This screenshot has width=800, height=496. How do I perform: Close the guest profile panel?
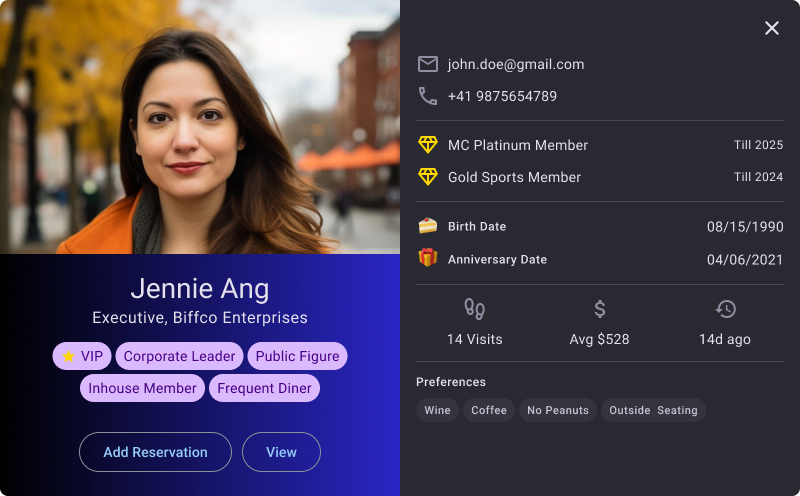coord(772,28)
